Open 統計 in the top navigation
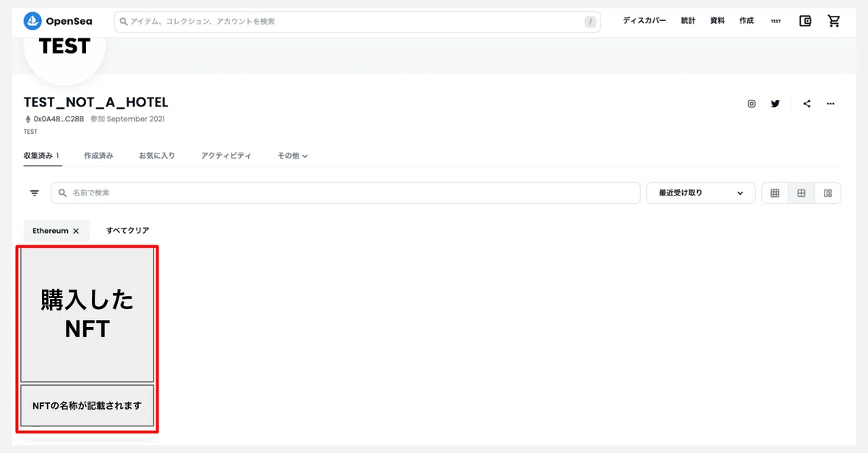Viewport: 868px width, 453px height. pyautogui.click(x=688, y=21)
